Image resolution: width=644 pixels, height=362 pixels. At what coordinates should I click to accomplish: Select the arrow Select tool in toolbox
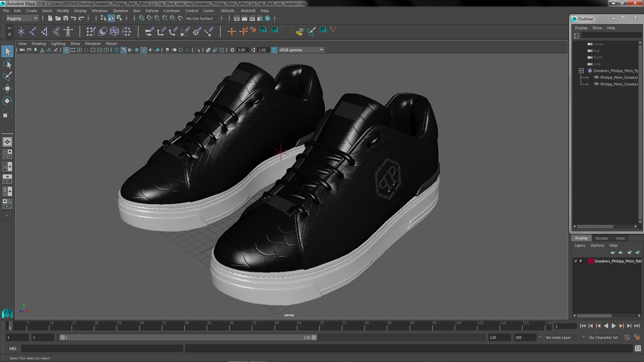click(x=7, y=51)
